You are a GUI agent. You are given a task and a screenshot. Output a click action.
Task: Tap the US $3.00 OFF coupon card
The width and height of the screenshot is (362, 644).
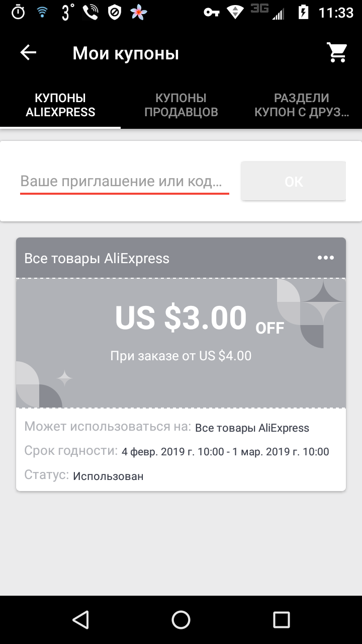point(181,342)
